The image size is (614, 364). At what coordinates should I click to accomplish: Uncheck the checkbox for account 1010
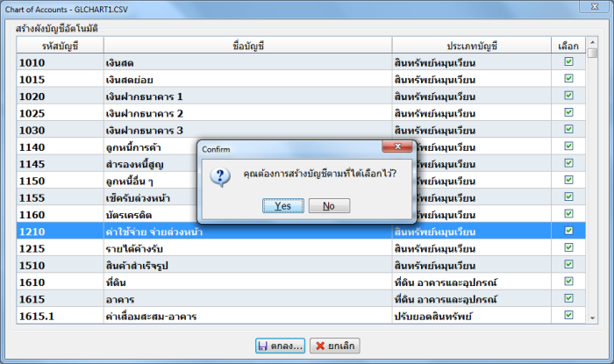point(568,63)
